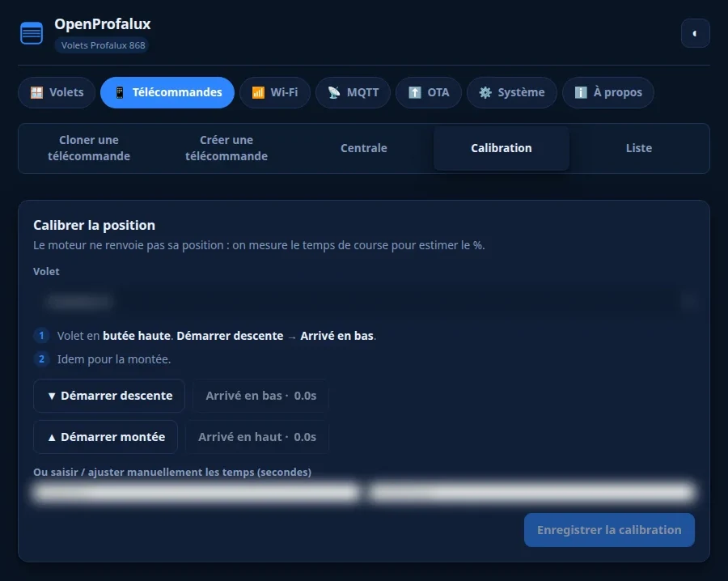The image size is (728, 581).
Task: Open the MQTT settings tab
Action: pos(353,92)
